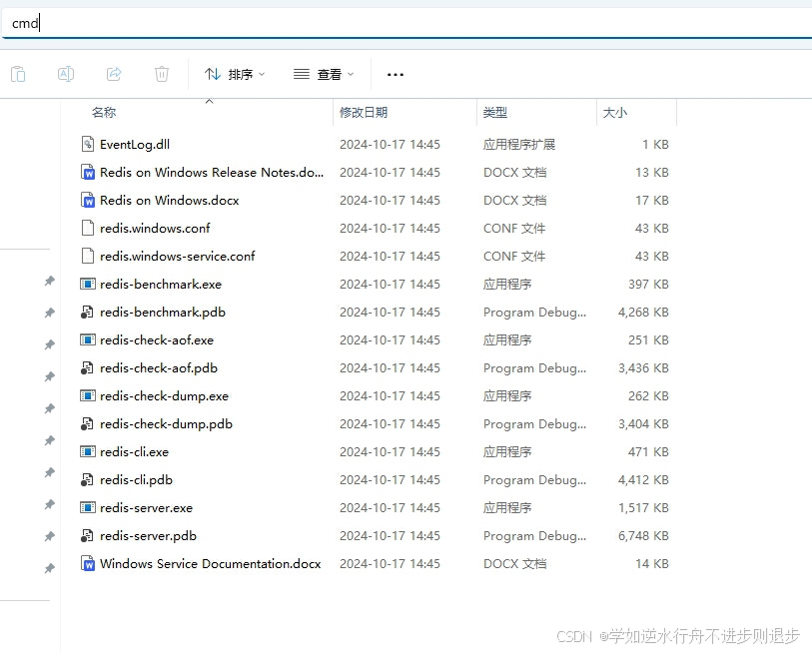
Task: Click the 471 KB size cell
Action: point(648,452)
